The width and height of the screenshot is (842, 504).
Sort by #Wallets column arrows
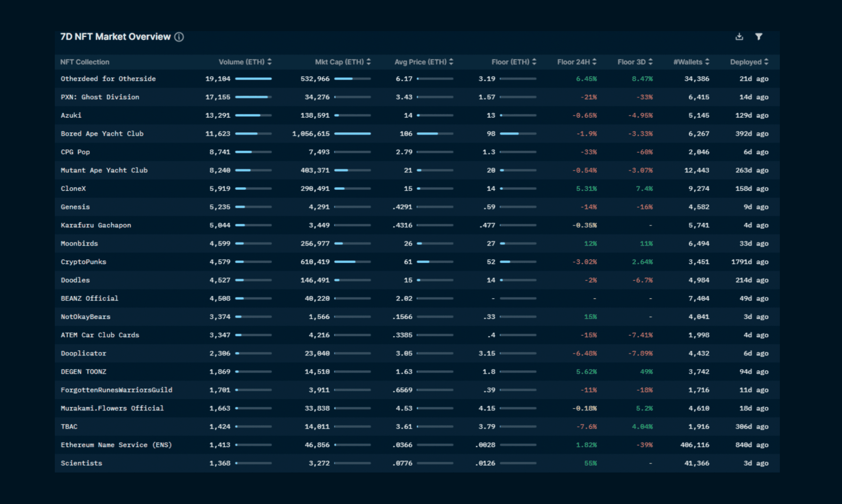707,62
